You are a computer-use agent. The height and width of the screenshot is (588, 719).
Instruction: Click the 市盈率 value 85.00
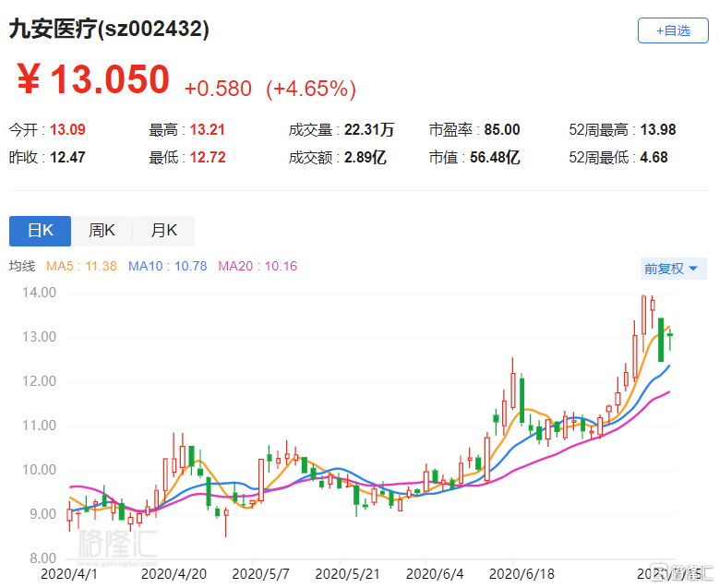pyautogui.click(x=502, y=130)
